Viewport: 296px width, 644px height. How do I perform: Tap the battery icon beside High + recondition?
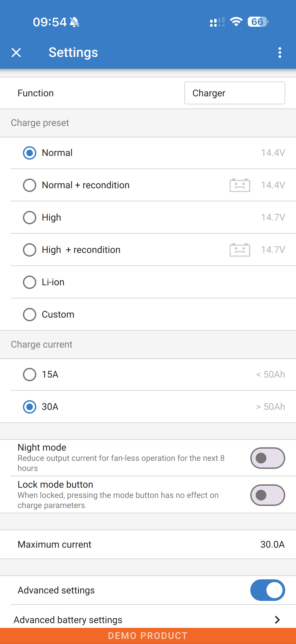tap(239, 250)
